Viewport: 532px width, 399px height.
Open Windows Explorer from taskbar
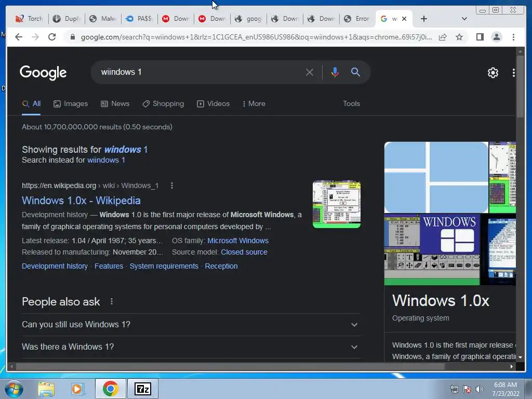[46, 389]
